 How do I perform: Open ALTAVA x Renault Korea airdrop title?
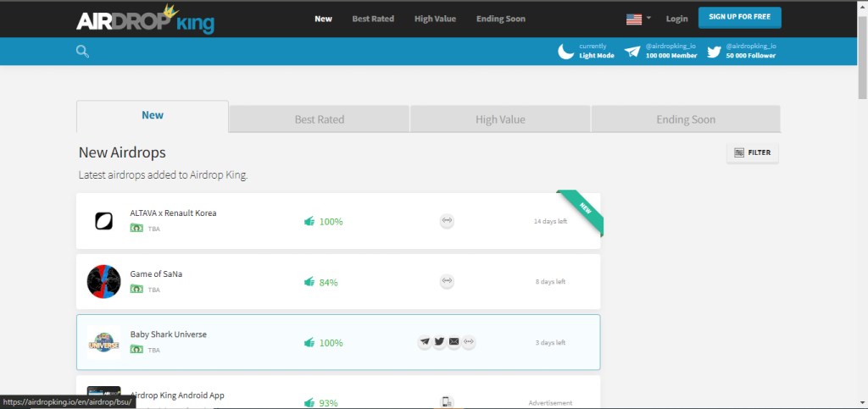[173, 213]
